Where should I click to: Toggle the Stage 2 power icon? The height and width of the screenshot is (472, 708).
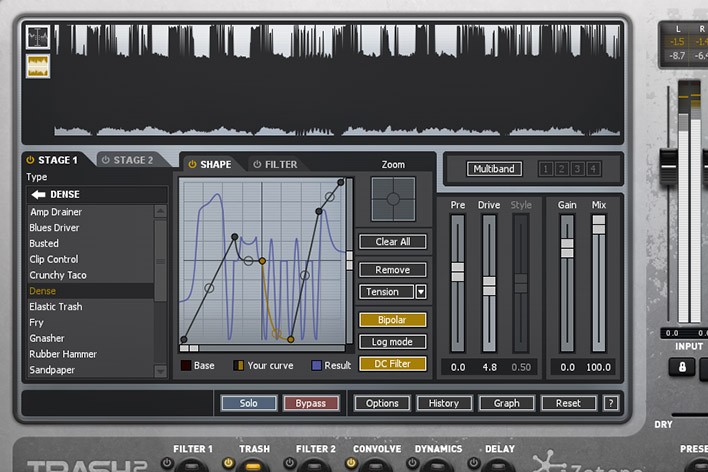(x=106, y=160)
